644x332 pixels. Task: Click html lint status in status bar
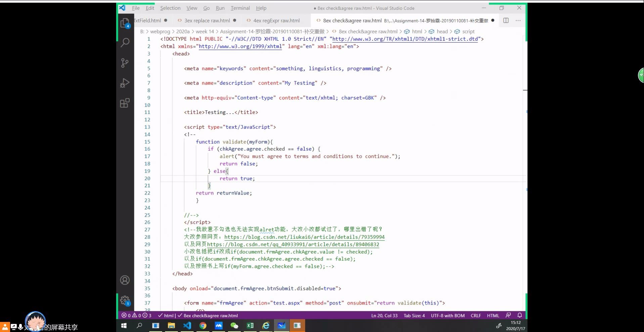coord(166,316)
